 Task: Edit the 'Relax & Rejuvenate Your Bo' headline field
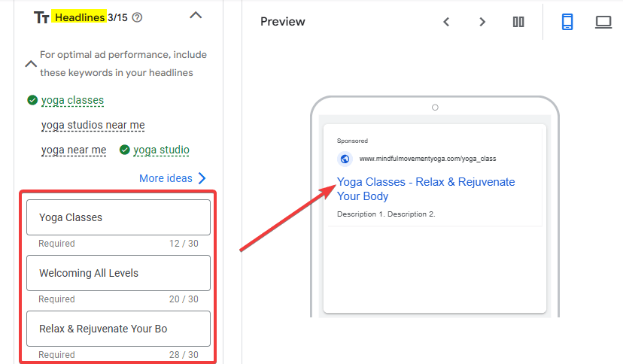coord(118,329)
